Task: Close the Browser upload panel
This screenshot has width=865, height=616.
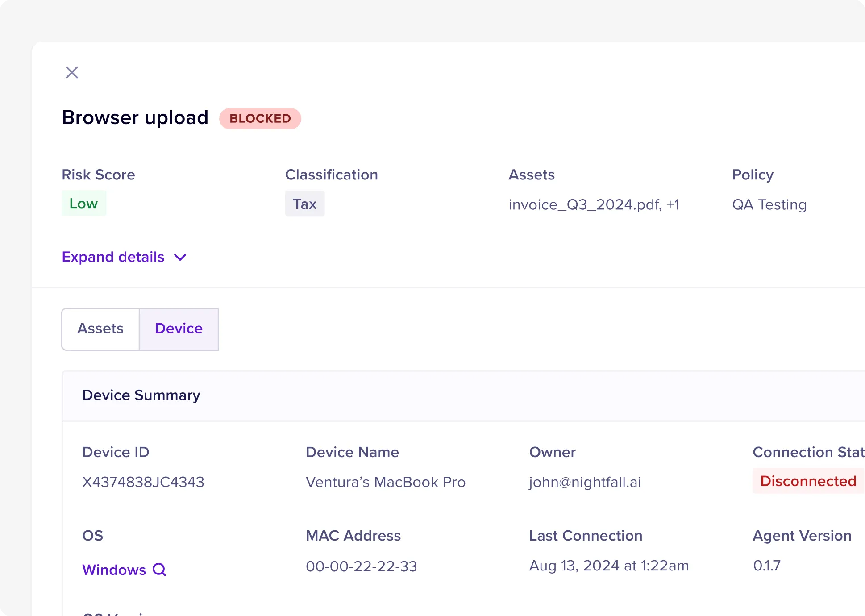Action: 72,72
